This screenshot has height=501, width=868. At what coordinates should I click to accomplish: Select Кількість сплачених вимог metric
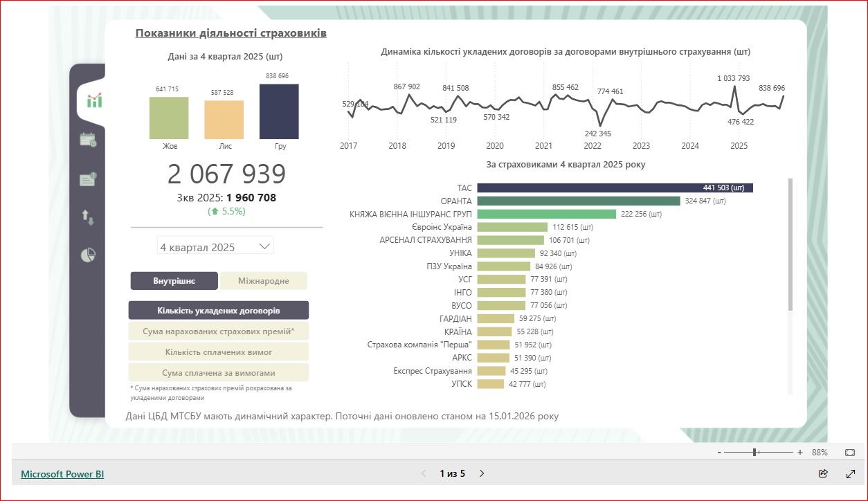(219, 352)
